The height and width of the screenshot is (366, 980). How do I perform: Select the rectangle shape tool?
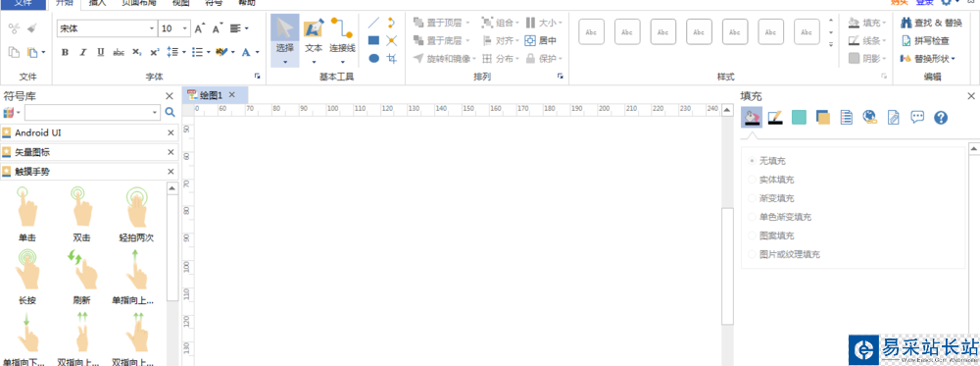(x=373, y=40)
